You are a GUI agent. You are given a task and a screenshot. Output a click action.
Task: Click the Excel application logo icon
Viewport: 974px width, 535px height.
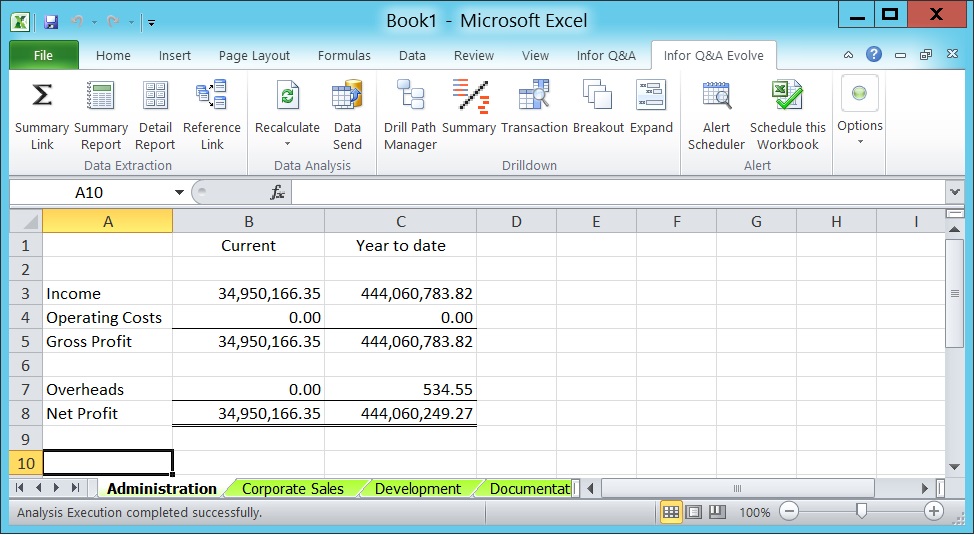(x=20, y=22)
